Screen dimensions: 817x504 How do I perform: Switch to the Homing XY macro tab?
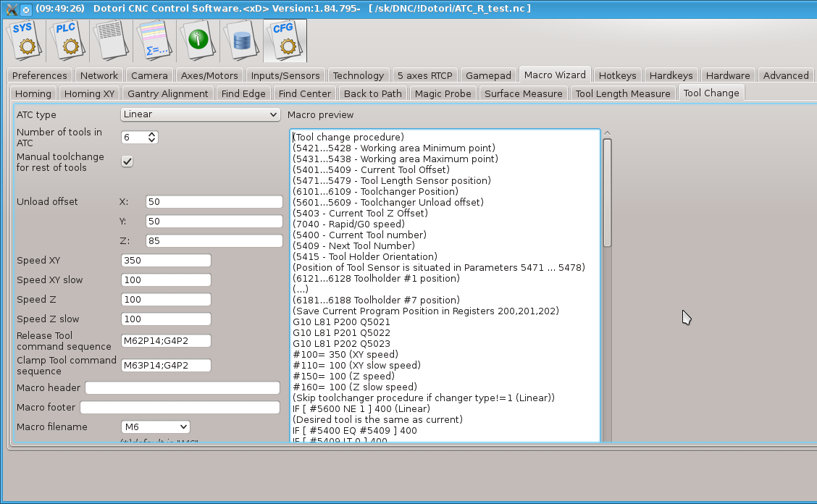click(89, 94)
